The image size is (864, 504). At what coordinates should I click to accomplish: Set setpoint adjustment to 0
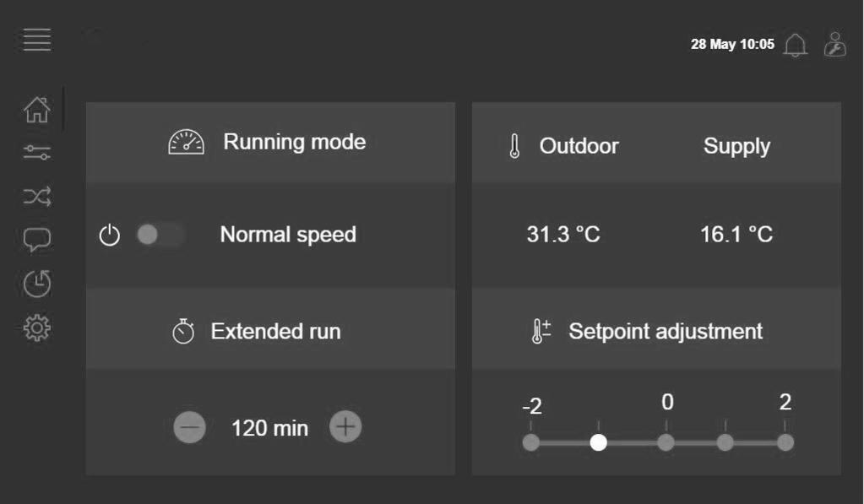[x=666, y=442]
